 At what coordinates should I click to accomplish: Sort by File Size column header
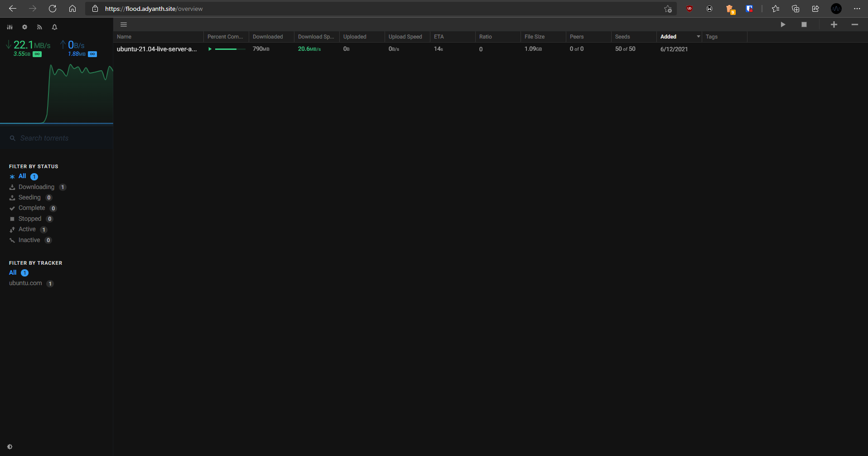coord(535,37)
